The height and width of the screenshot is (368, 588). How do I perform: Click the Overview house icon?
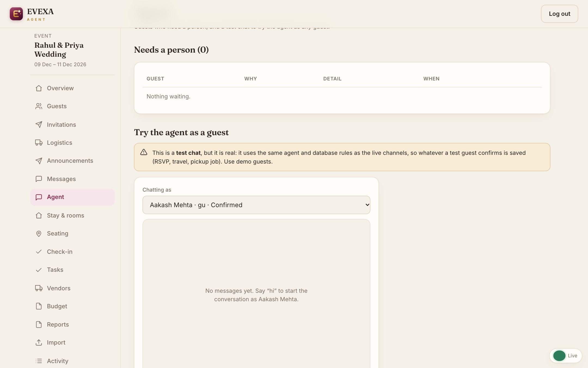point(39,88)
